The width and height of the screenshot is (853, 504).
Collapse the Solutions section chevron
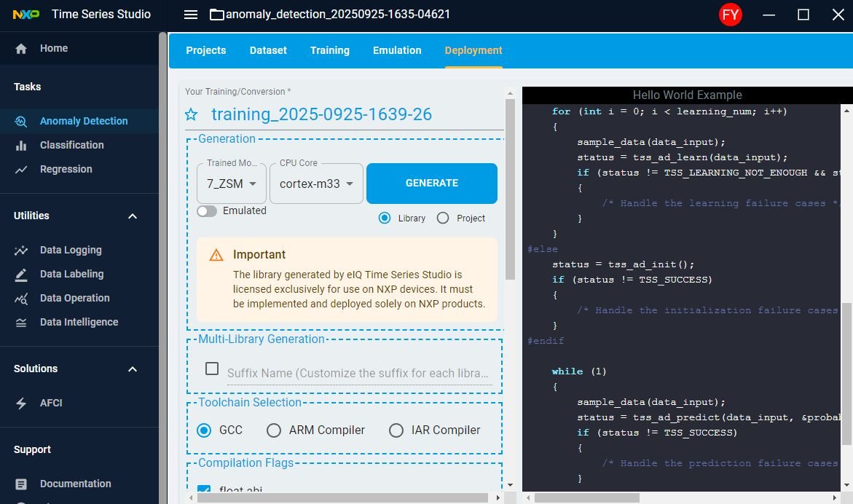pos(132,369)
